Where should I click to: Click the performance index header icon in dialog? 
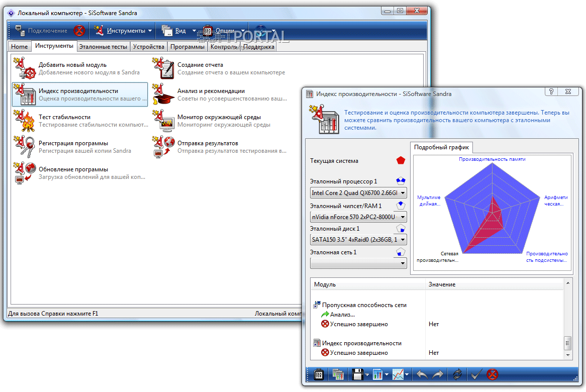pyautogui.click(x=324, y=120)
